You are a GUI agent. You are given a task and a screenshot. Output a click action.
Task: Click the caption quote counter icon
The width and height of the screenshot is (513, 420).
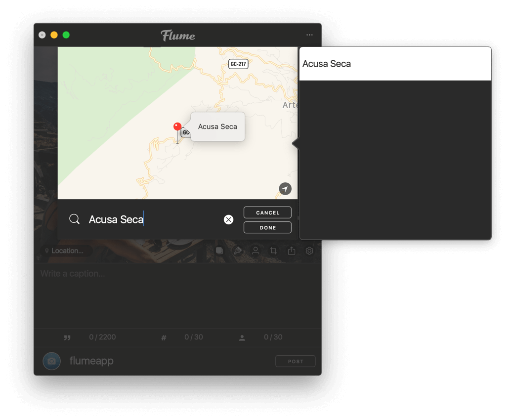point(67,337)
